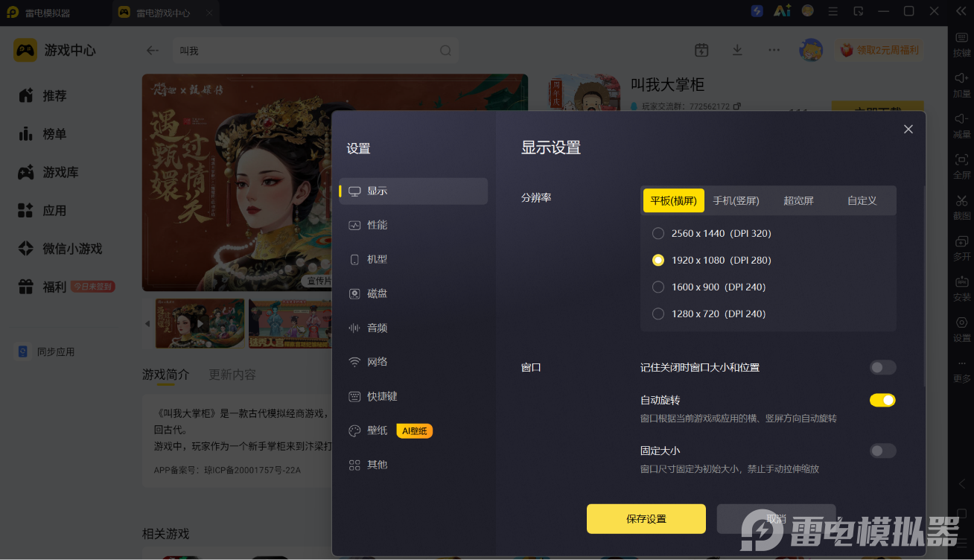
Task: Open the 显示 settings section
Action: [x=413, y=191]
